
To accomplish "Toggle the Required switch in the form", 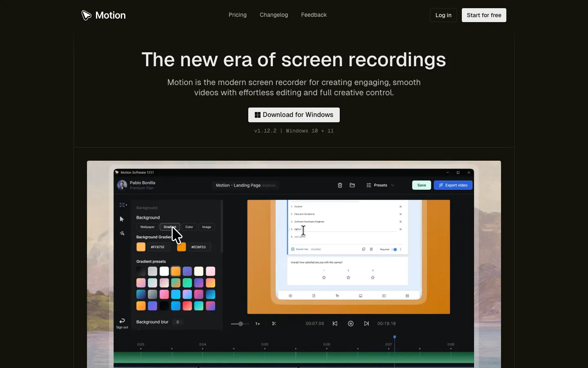I will pos(394,249).
